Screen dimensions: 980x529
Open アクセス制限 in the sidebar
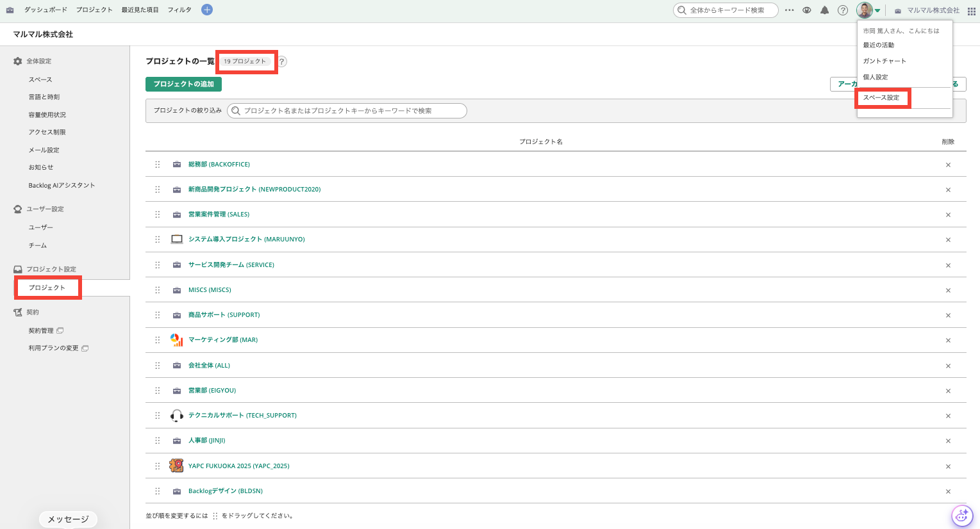click(47, 133)
